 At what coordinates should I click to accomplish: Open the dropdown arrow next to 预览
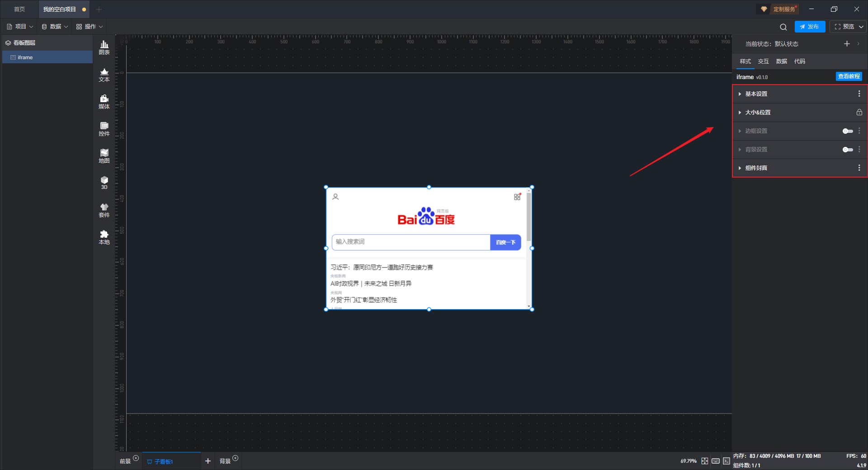pos(861,27)
